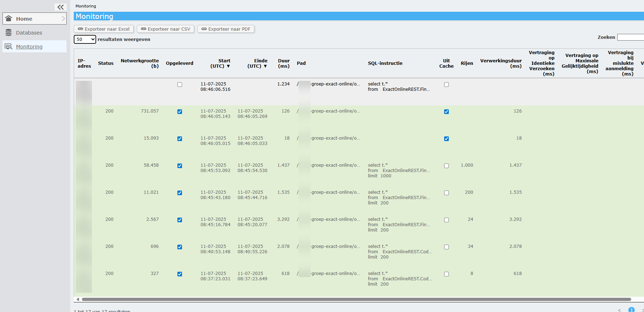Click the end time 11-07-2025 08:40:55.226
The height and width of the screenshot is (312, 644).
coord(253,249)
